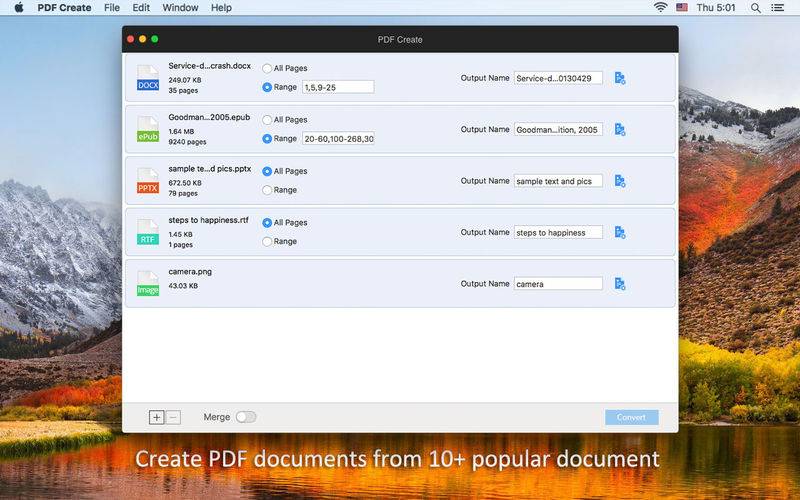The width and height of the screenshot is (800, 500).
Task: Select All Pages for Service-d...crash.docx
Action: pyautogui.click(x=267, y=68)
